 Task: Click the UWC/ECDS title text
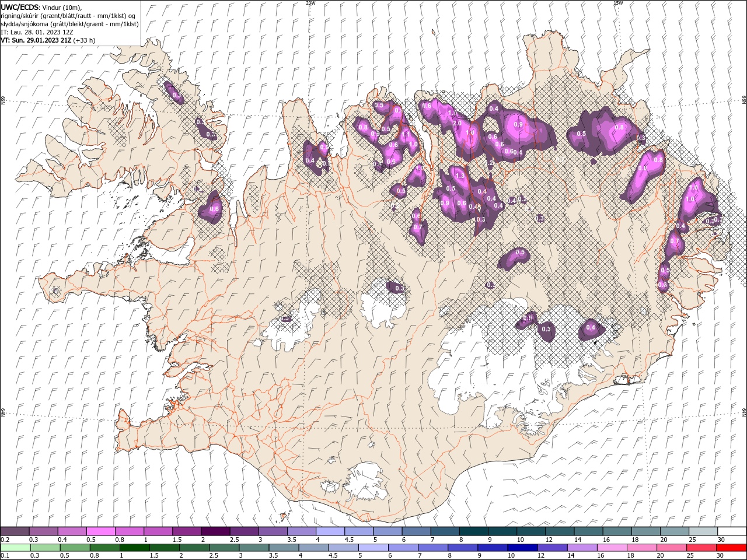click(20, 6)
